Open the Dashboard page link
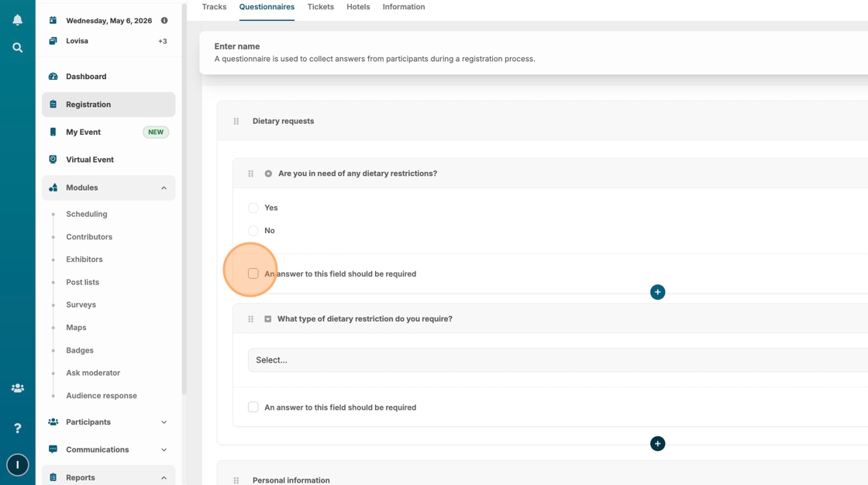 86,77
